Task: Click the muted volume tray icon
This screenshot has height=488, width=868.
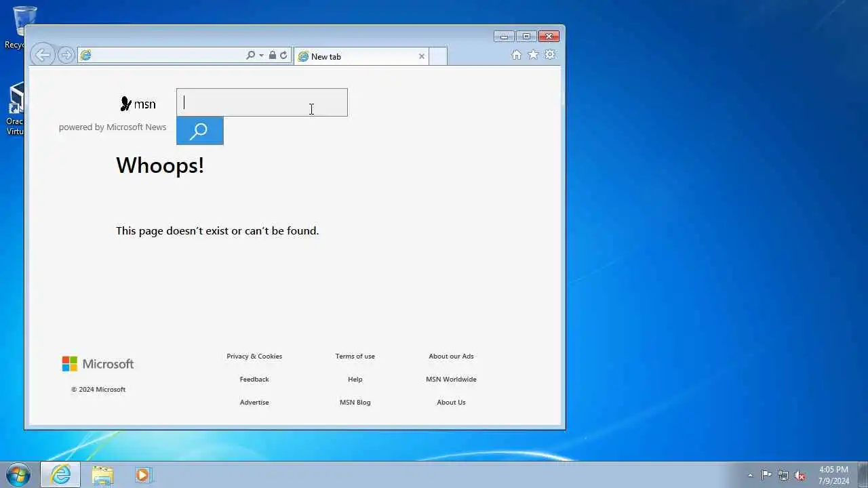Action: (x=800, y=475)
